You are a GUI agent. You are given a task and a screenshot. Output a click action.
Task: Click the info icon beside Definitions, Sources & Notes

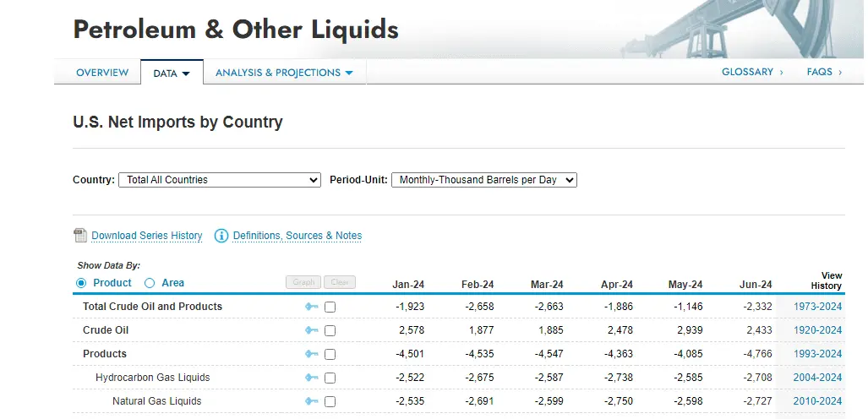coord(221,236)
